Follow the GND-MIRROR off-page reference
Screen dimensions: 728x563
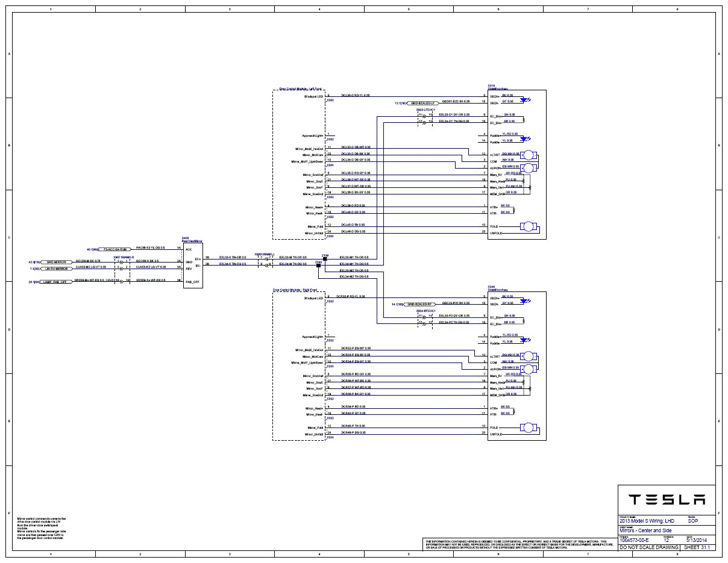57,263
